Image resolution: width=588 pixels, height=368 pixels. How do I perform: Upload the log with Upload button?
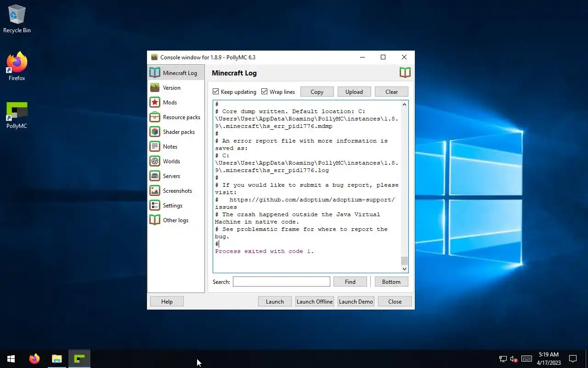[x=354, y=92]
